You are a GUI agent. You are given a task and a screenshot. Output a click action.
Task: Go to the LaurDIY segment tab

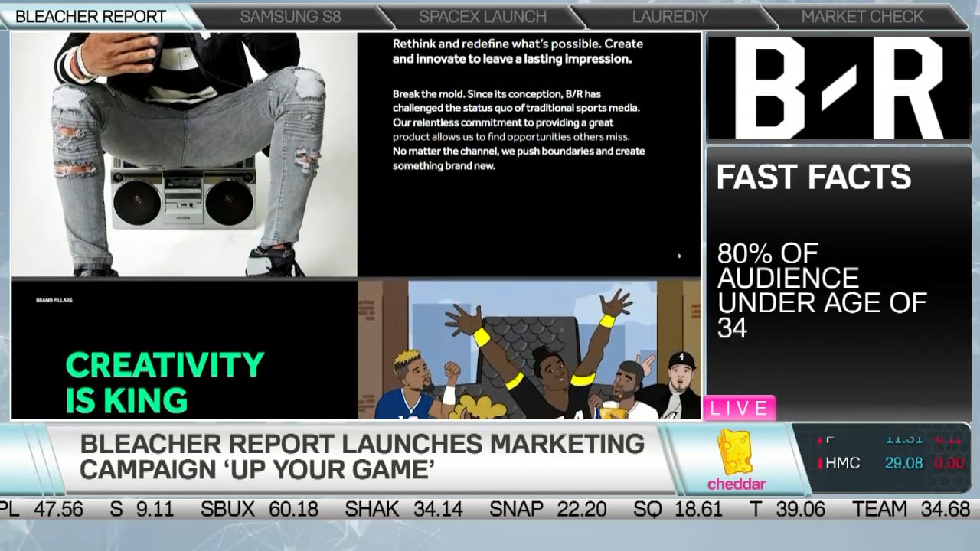click(x=671, y=16)
